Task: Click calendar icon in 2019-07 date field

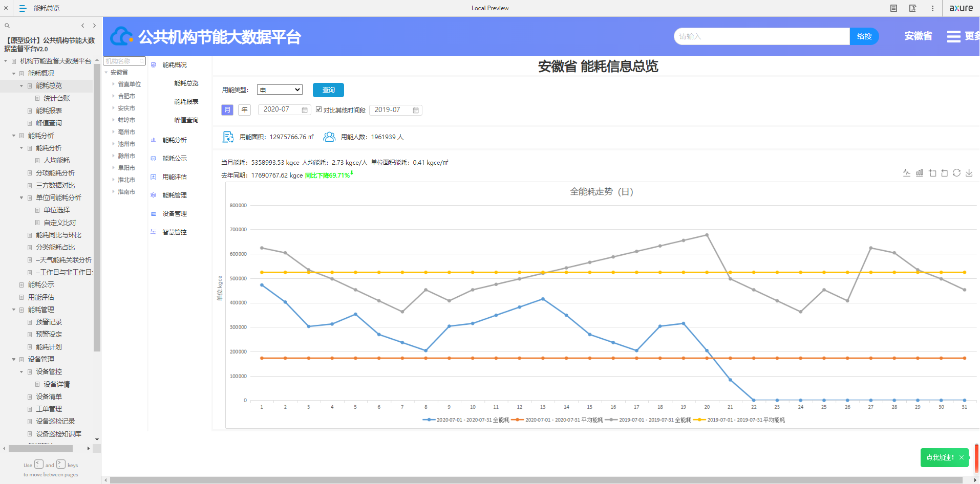Action: coord(416,110)
